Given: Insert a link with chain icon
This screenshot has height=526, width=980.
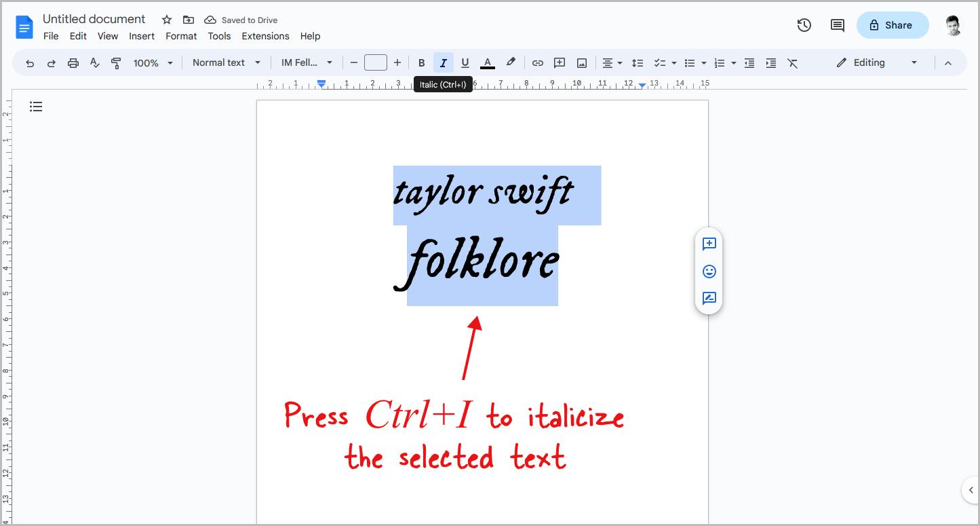Looking at the screenshot, I should click(538, 63).
